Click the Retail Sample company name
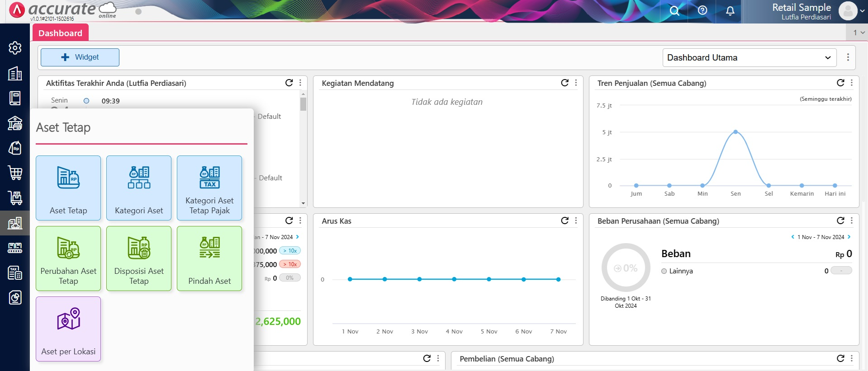The width and height of the screenshot is (868, 371). (x=802, y=7)
